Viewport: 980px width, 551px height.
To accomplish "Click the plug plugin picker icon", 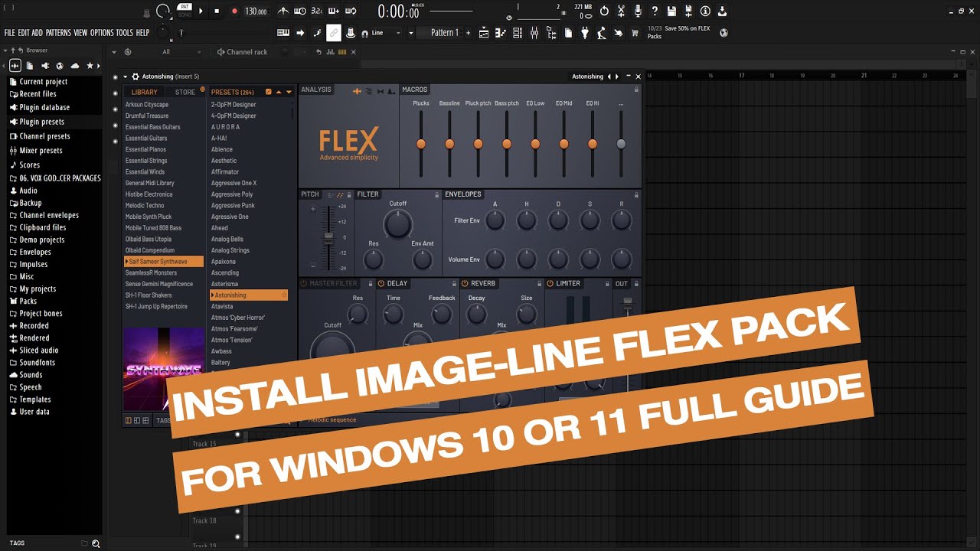I will 585,33.
